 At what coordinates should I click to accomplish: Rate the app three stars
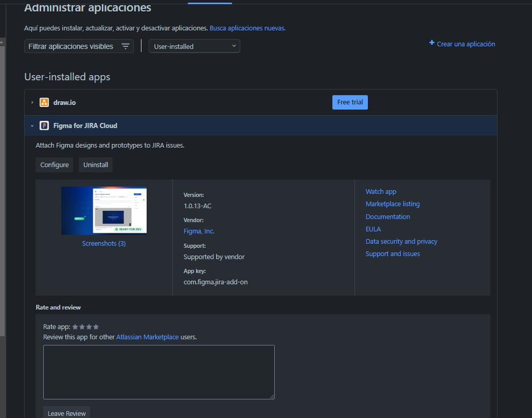point(89,327)
